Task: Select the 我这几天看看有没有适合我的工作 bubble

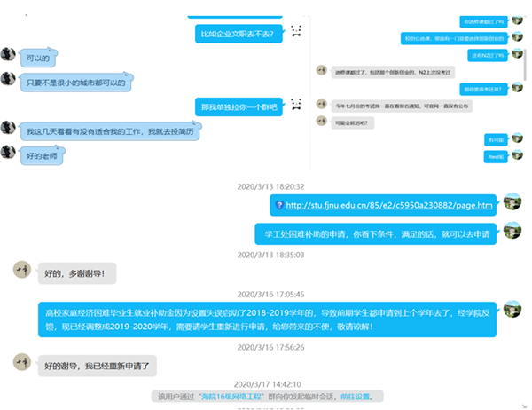Action: pos(110,131)
